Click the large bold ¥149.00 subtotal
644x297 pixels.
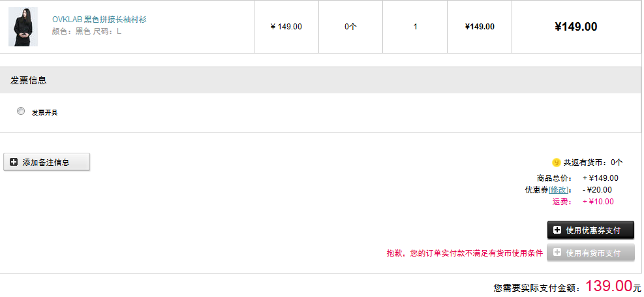[576, 27]
